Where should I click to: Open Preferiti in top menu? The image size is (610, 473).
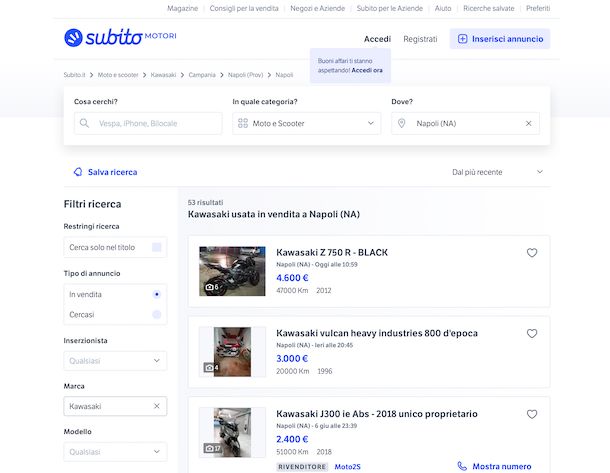(x=538, y=8)
